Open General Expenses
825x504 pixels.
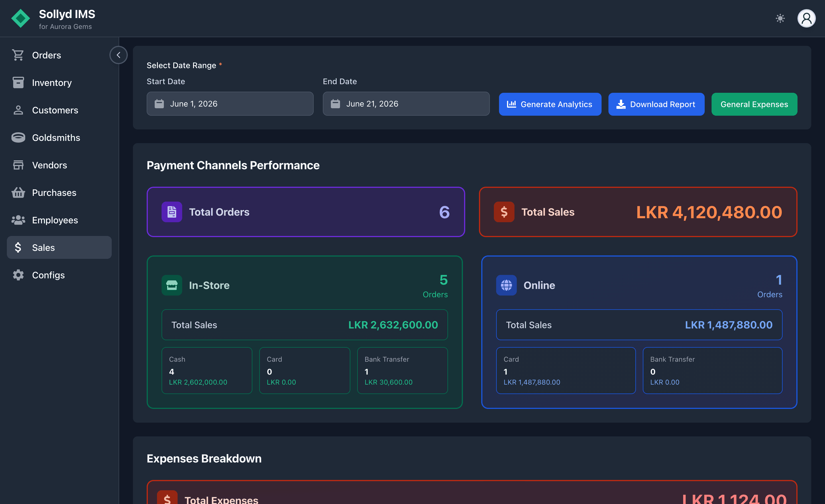tap(754, 104)
